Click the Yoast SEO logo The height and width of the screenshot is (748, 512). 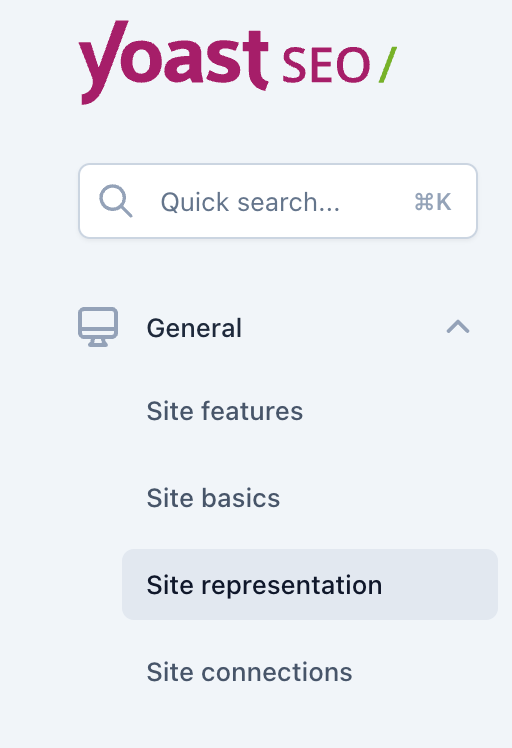point(238,62)
